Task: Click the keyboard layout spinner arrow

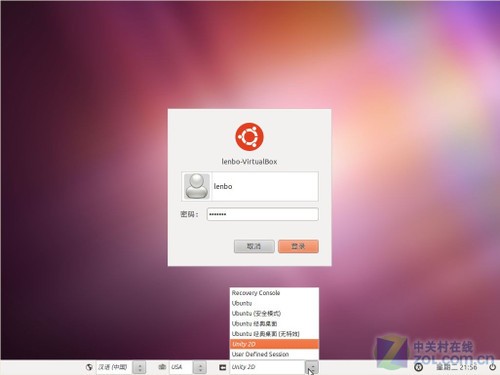Action: 200,367
